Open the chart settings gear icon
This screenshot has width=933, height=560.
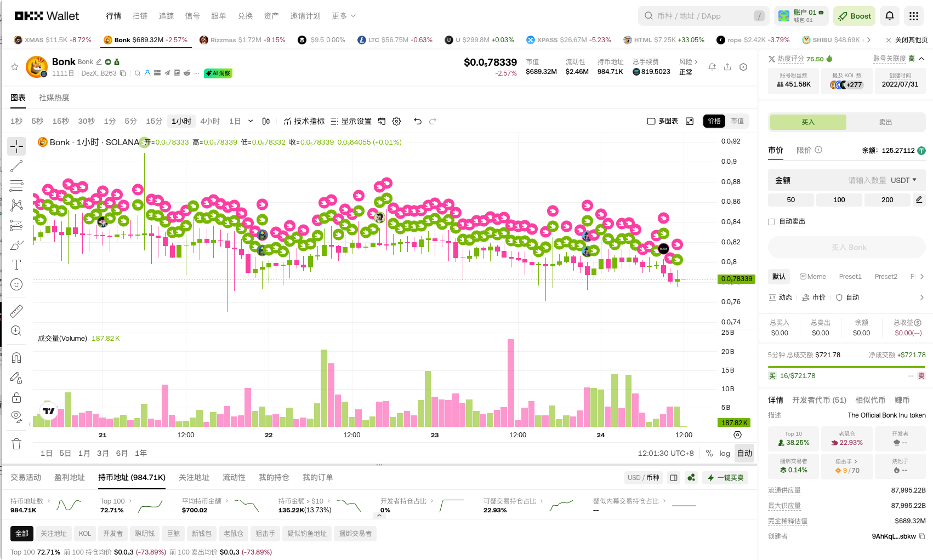[396, 121]
